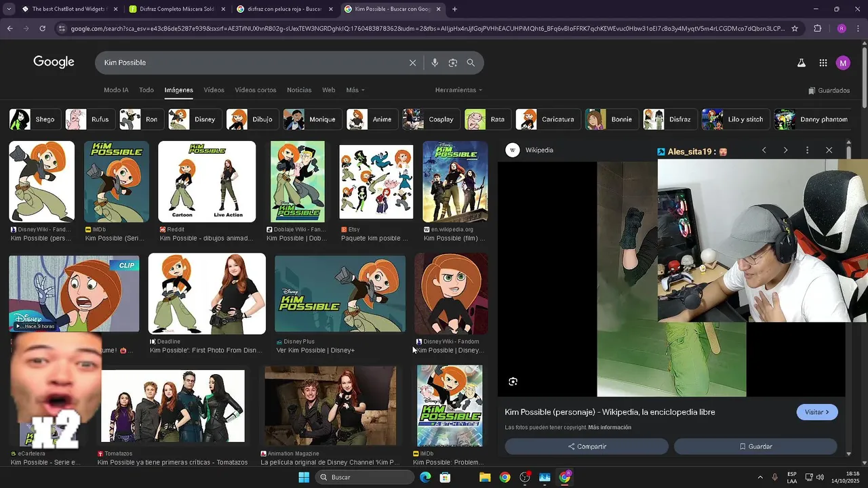
Task: Start voice search with microphone
Action: [435, 62]
